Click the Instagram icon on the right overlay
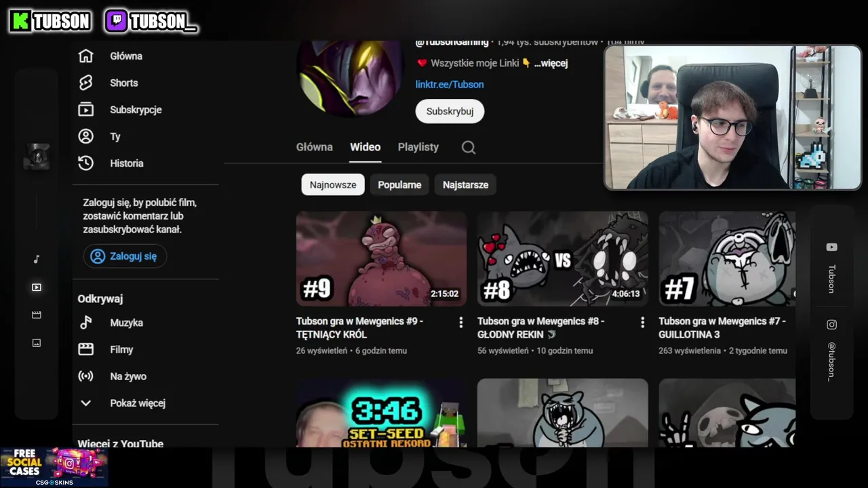The width and height of the screenshot is (868, 488). (831, 325)
